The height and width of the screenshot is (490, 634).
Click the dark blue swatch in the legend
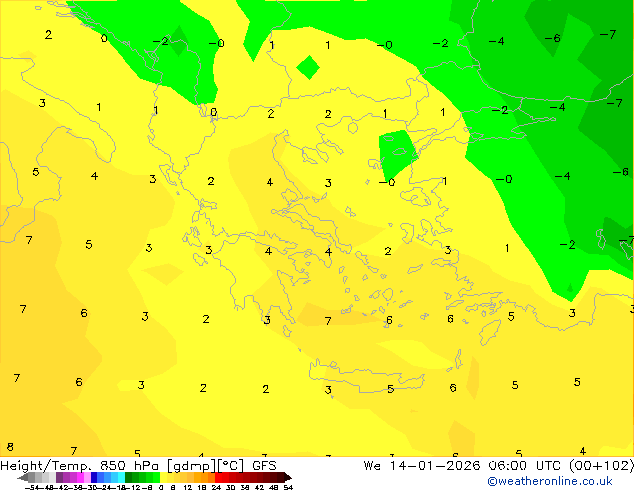coord(94,477)
